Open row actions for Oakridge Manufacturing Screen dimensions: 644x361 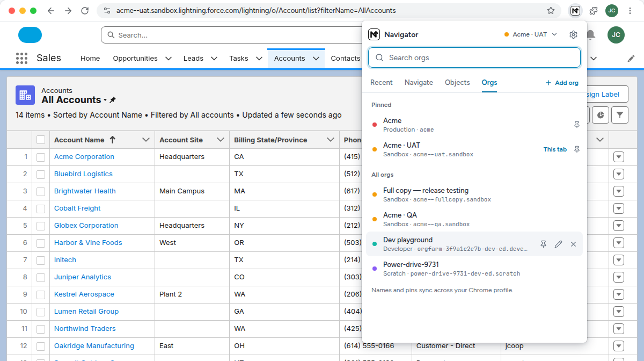point(619,346)
